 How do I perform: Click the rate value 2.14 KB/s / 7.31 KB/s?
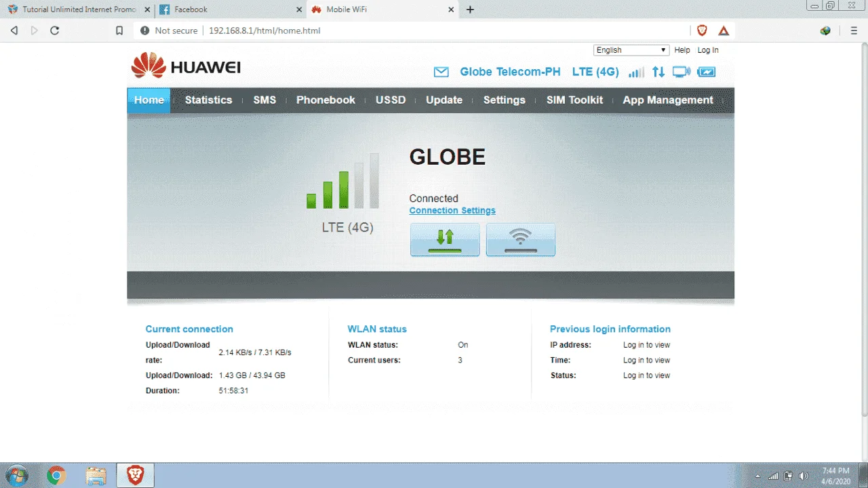255,352
